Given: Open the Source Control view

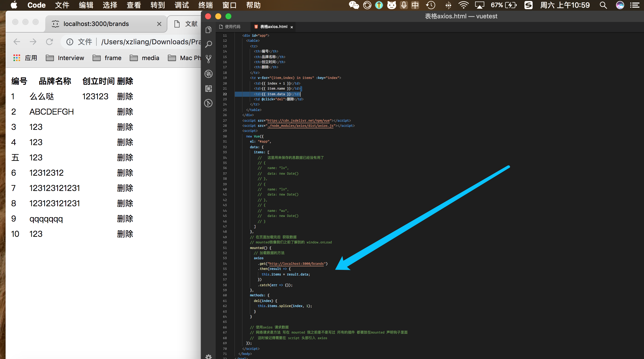Looking at the screenshot, I should 209,59.
